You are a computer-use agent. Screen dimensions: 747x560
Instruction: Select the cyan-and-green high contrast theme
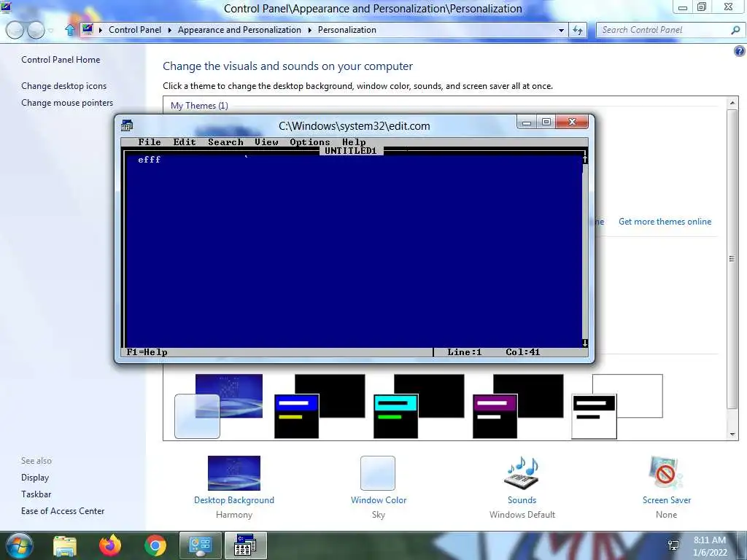(x=419, y=406)
